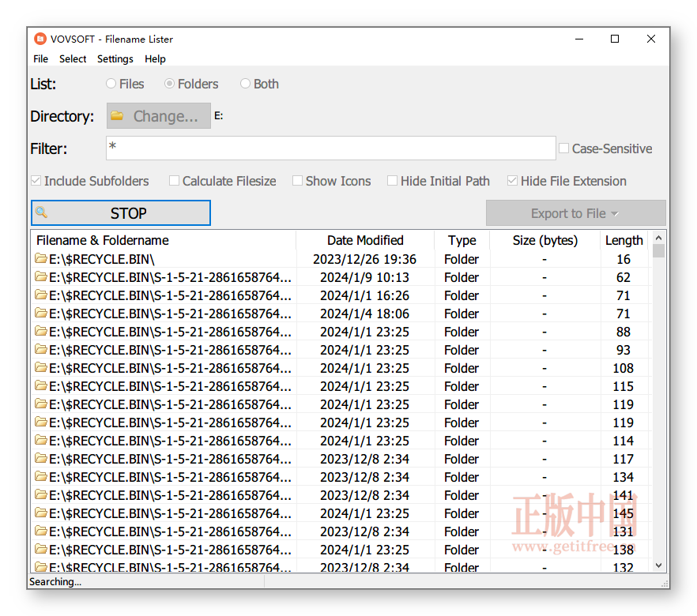Sort by the Date Modified column header
Viewport: 697px width, 616px height.
point(365,240)
